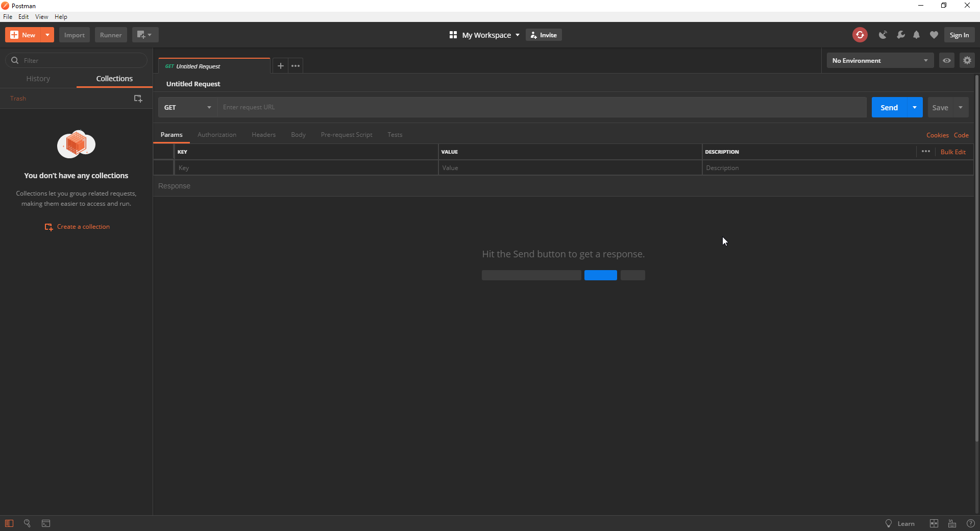Open the No Environment dropdown
Image resolution: width=980 pixels, height=531 pixels.
(879, 60)
